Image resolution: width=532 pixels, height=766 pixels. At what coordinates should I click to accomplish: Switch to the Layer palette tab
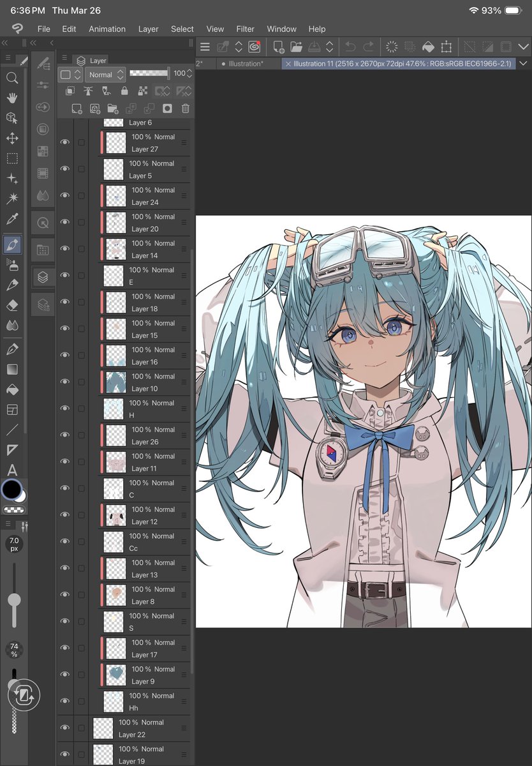point(91,61)
